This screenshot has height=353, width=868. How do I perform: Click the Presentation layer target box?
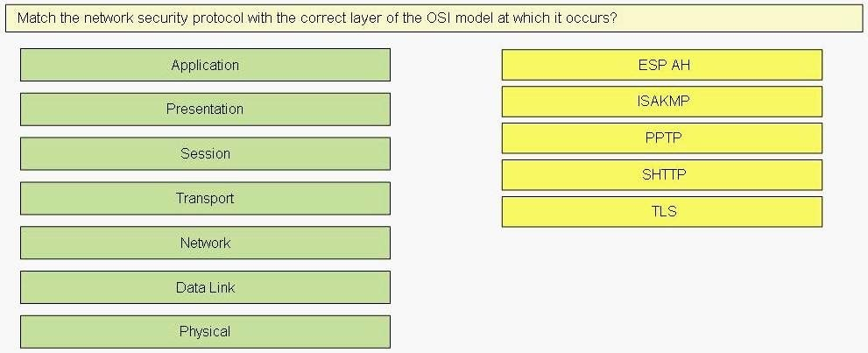[x=205, y=109]
